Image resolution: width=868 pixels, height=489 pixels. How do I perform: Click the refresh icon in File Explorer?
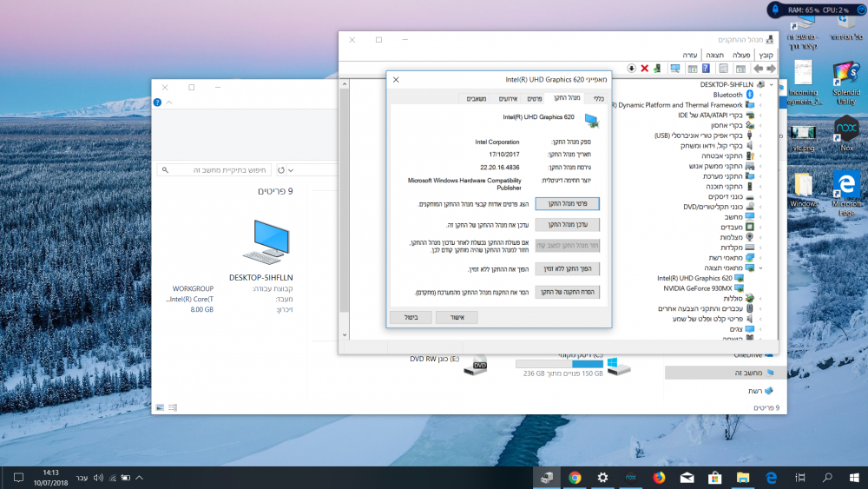281,170
